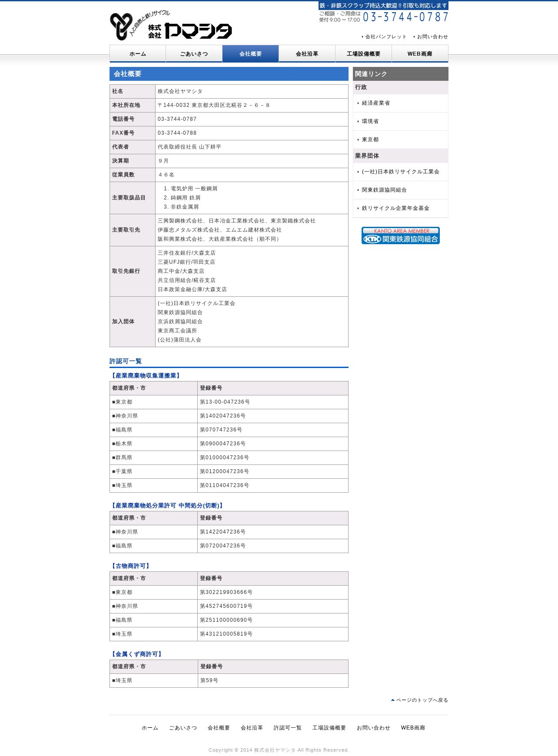Image resolution: width=558 pixels, height=756 pixels.
Task: Click the 関連リンク sidebar header
Action: [x=400, y=74]
